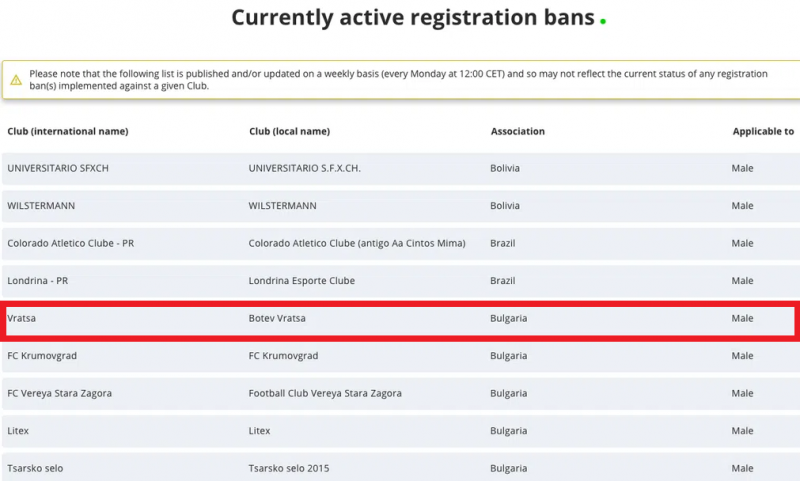Viewport: 800px width, 481px height.
Task: Click the warning triangle icon in notice
Action: tap(16, 80)
